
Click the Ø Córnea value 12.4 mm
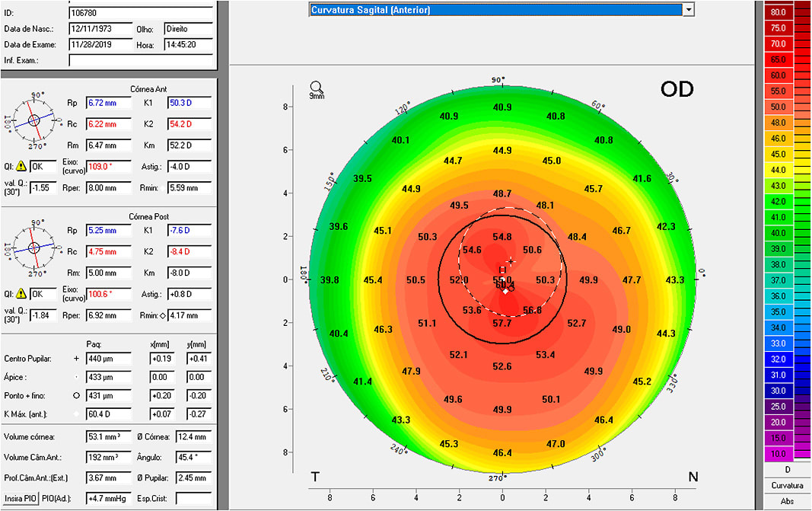tap(194, 437)
